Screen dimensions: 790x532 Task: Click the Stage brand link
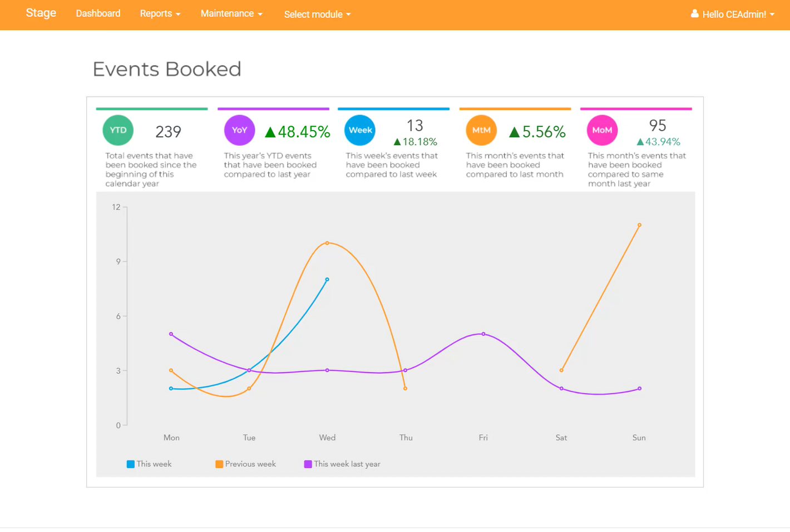41,13
